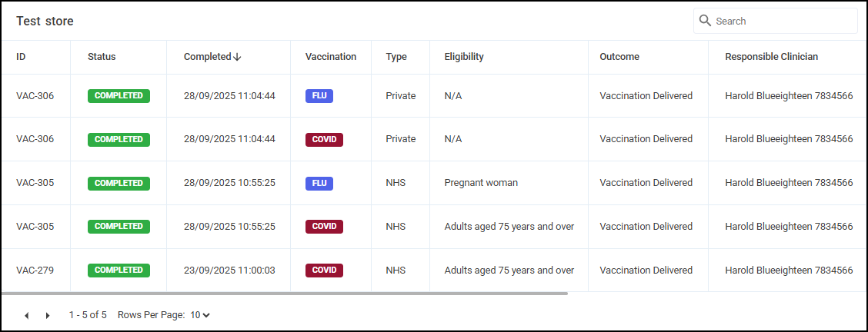The image size is (868, 332).
Task: Select the Pregnant woman eligibility cell
Action: (481, 183)
